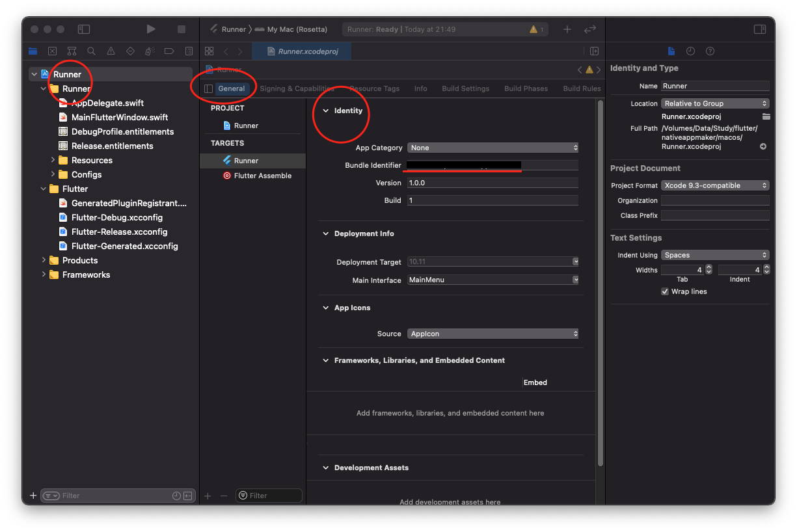Show the History inspector
This screenshot has width=797, height=532.
pyautogui.click(x=691, y=51)
